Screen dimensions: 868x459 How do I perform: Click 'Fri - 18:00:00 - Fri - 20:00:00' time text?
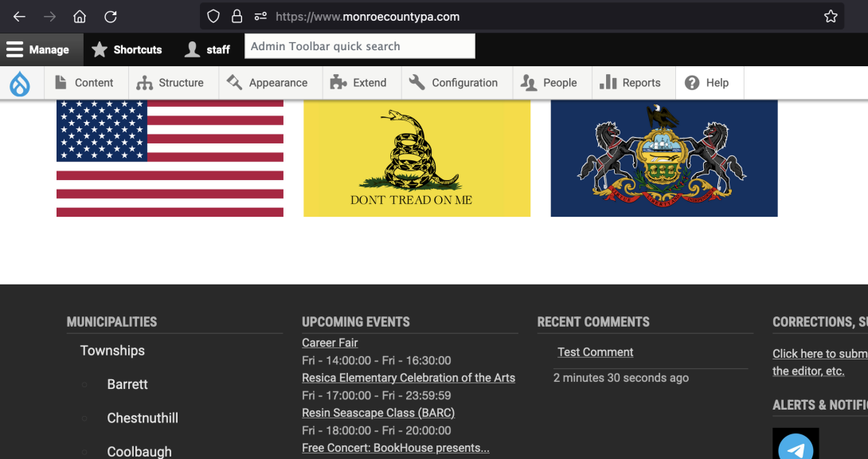(377, 430)
